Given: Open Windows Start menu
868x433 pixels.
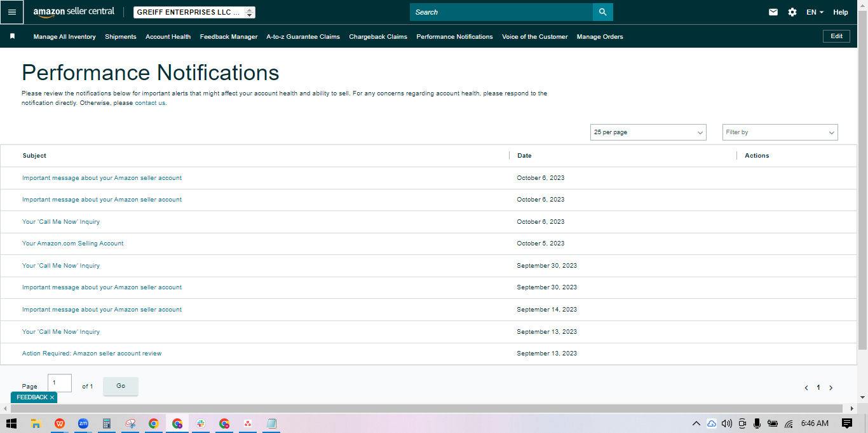Looking at the screenshot, I should click(11, 423).
